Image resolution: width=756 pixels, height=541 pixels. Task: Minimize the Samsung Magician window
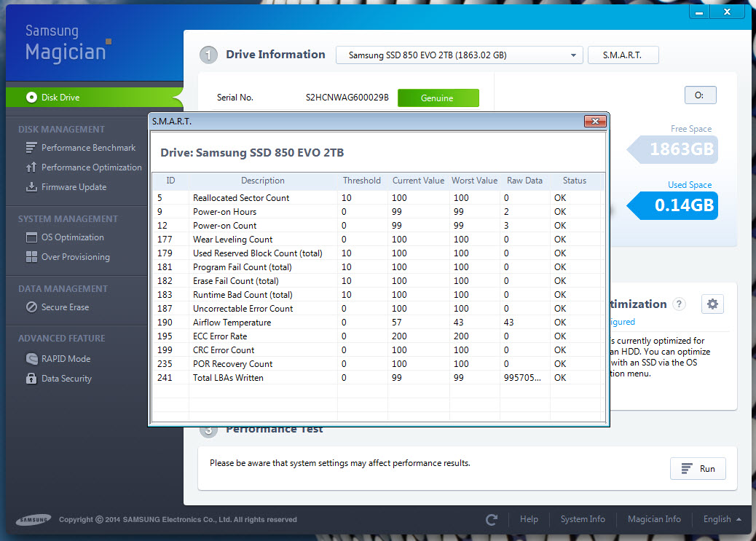tap(699, 12)
